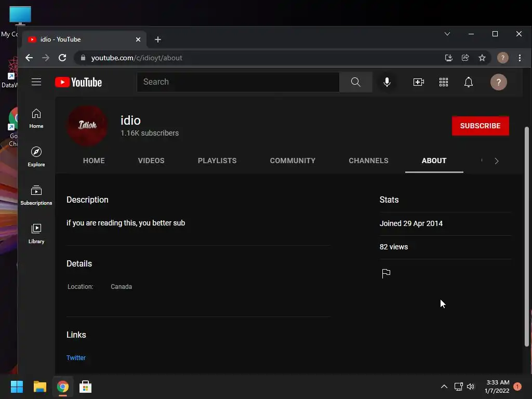The width and height of the screenshot is (532, 399).
Task: Open the Twitter link
Action: click(x=76, y=357)
